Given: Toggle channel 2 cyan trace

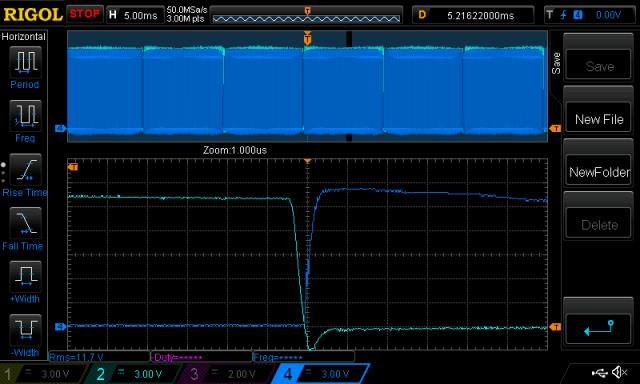Looking at the screenshot, I should point(135,374).
